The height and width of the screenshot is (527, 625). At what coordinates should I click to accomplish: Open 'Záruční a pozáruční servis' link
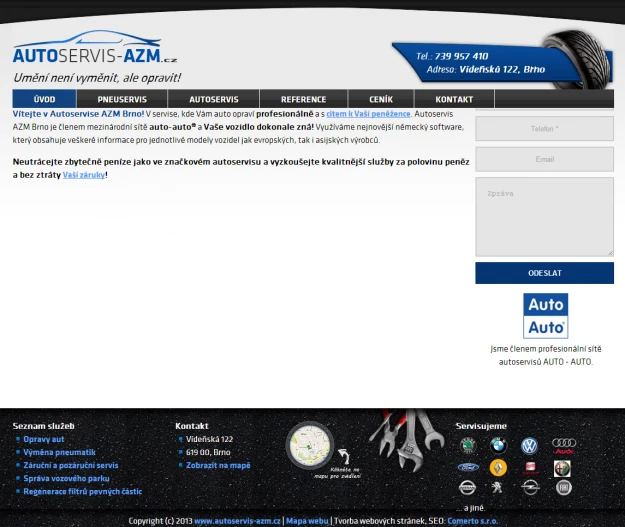(71, 466)
